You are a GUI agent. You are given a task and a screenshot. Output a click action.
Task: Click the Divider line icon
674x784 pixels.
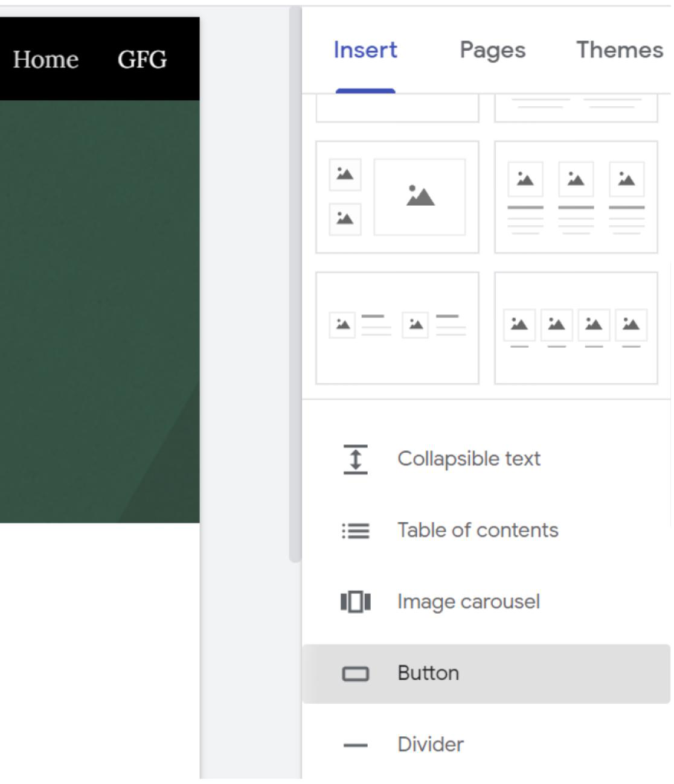click(x=355, y=745)
